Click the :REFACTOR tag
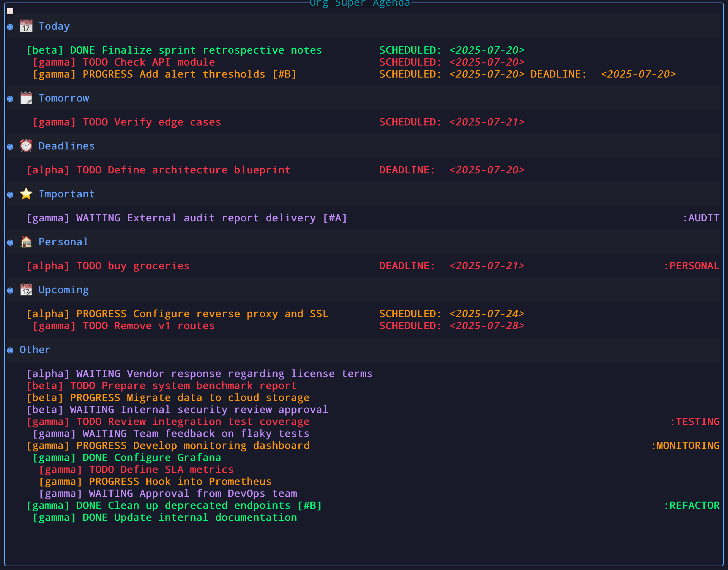728x570 pixels. coord(691,505)
